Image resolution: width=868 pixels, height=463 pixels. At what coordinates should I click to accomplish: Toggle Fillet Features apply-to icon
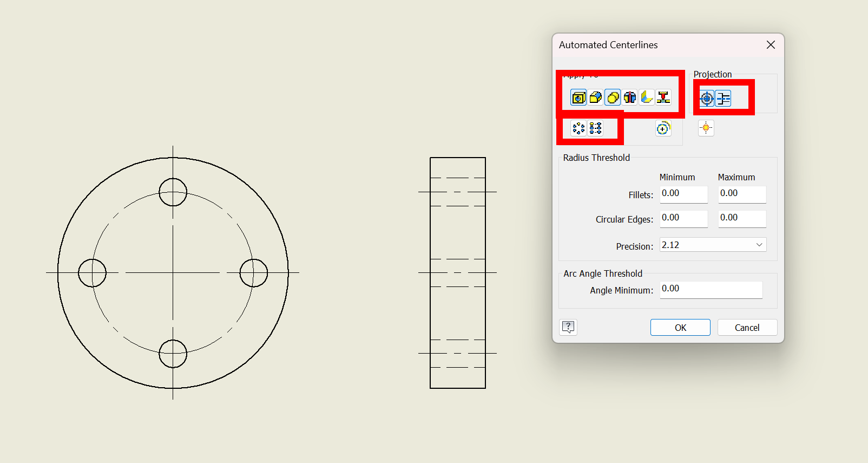pos(595,97)
